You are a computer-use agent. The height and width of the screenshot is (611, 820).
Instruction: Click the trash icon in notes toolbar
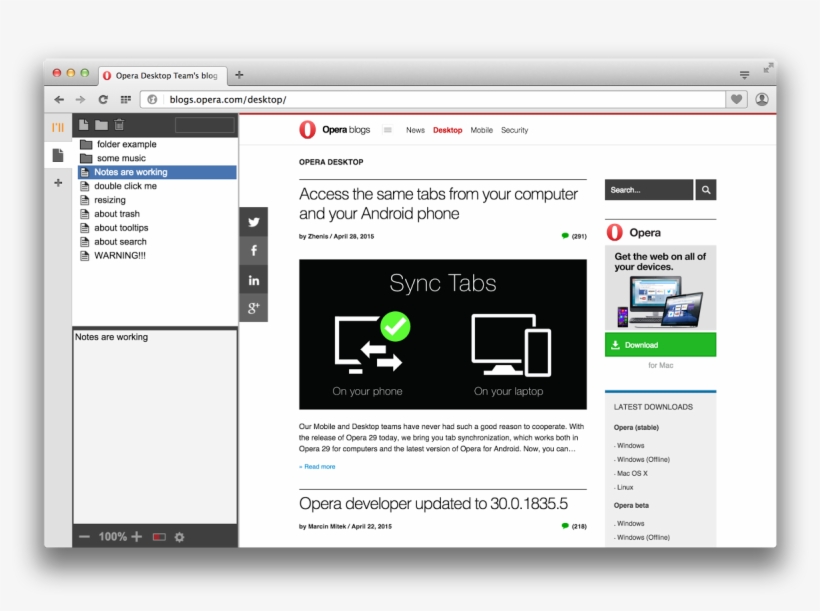pos(119,125)
